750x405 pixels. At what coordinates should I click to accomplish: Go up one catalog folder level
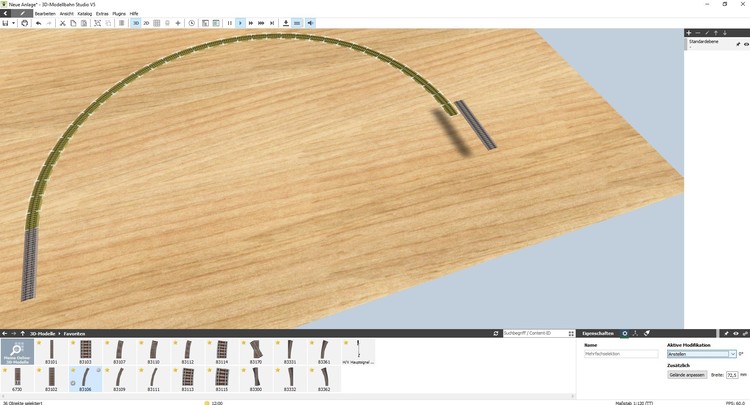pyautogui.click(x=22, y=333)
